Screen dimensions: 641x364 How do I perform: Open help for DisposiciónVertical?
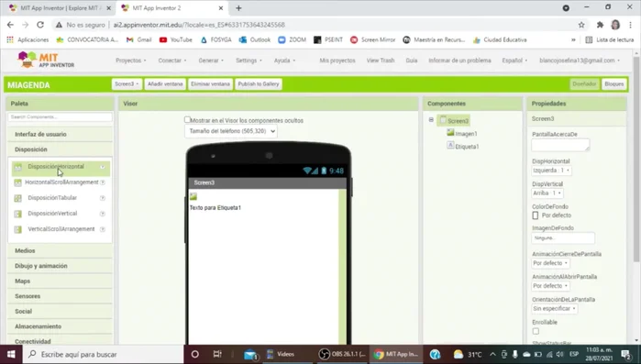coord(103,214)
